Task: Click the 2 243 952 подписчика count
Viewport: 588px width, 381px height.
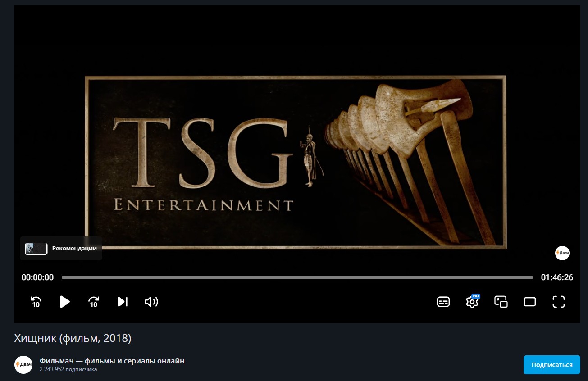Action: pyautogui.click(x=68, y=370)
